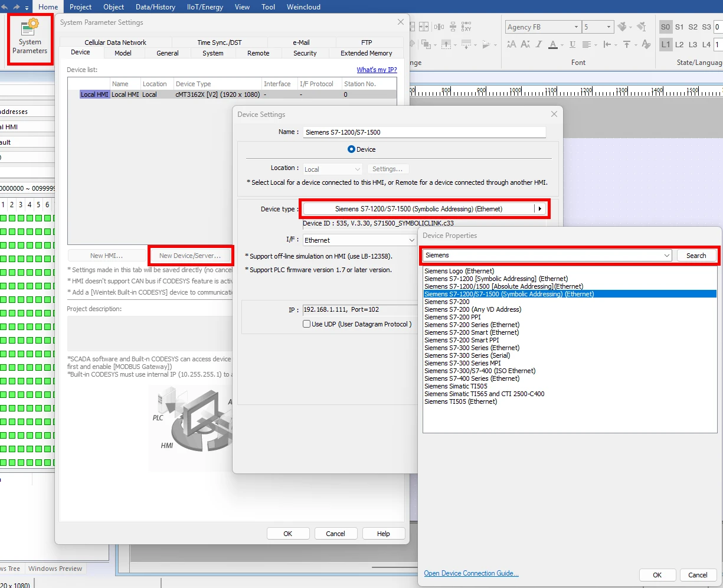Click the text alignment icon
Screen dimensions: 723x588
pyautogui.click(x=587, y=45)
